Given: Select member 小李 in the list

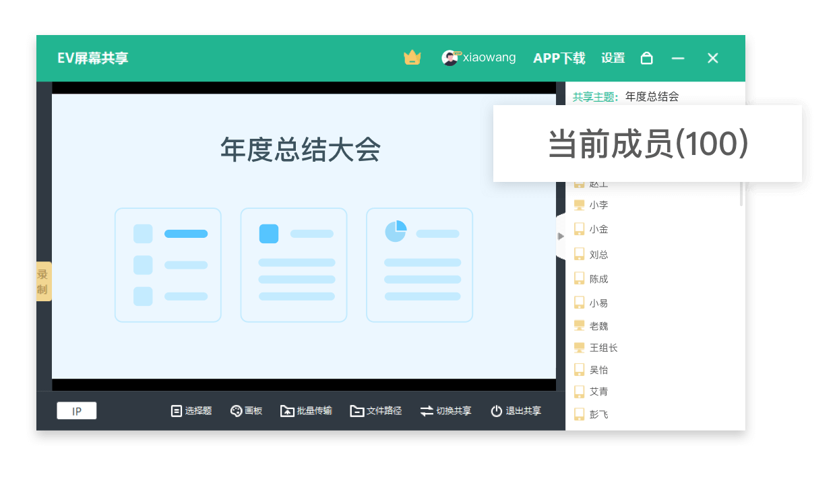Looking at the screenshot, I should (x=598, y=205).
